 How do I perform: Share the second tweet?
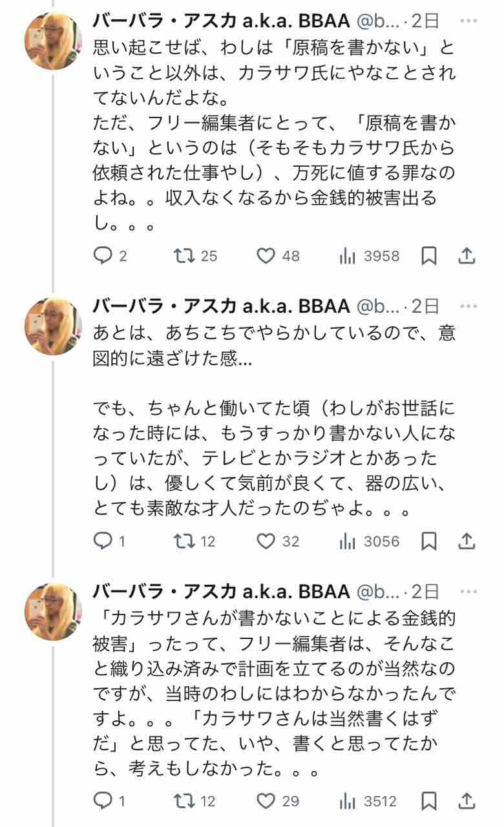[467, 541]
